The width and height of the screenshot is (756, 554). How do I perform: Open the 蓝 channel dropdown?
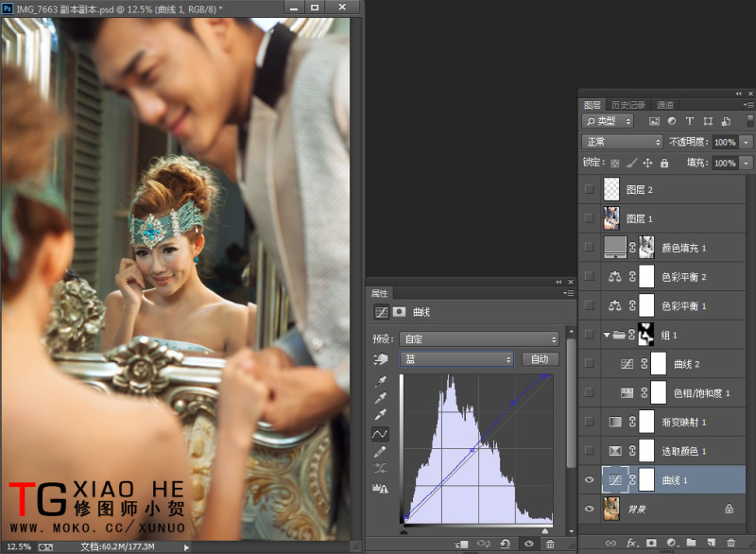coord(456,359)
